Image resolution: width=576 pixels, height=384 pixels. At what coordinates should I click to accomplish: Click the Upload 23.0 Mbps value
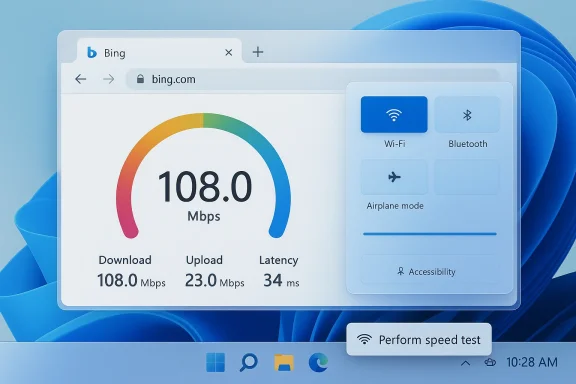215,281
